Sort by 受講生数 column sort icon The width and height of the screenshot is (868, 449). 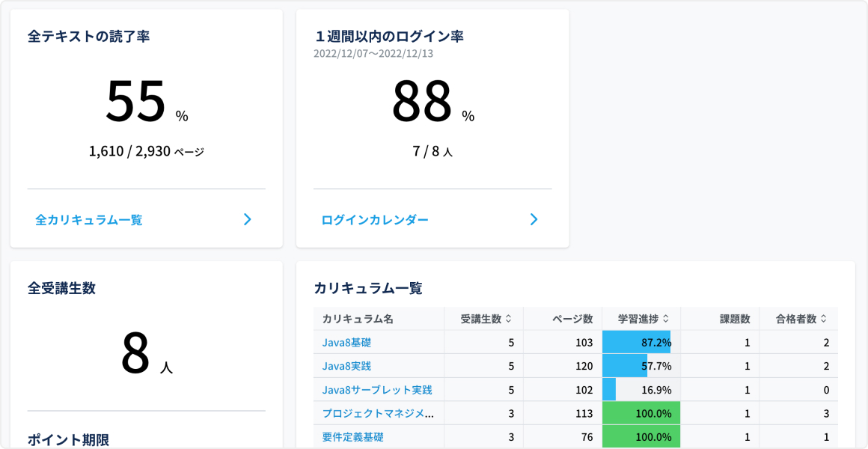[x=509, y=319]
